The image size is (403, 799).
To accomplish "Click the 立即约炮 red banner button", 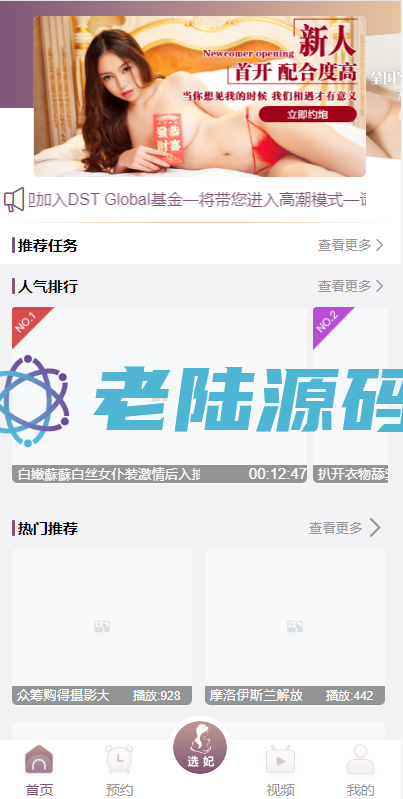I will (307, 115).
